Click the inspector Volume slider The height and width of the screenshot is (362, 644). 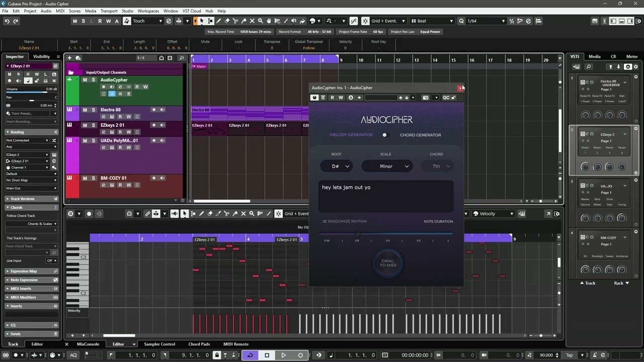click(x=31, y=93)
